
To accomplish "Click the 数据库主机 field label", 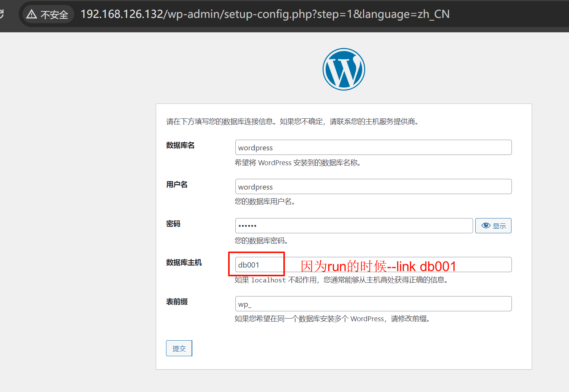I will click(x=184, y=263).
